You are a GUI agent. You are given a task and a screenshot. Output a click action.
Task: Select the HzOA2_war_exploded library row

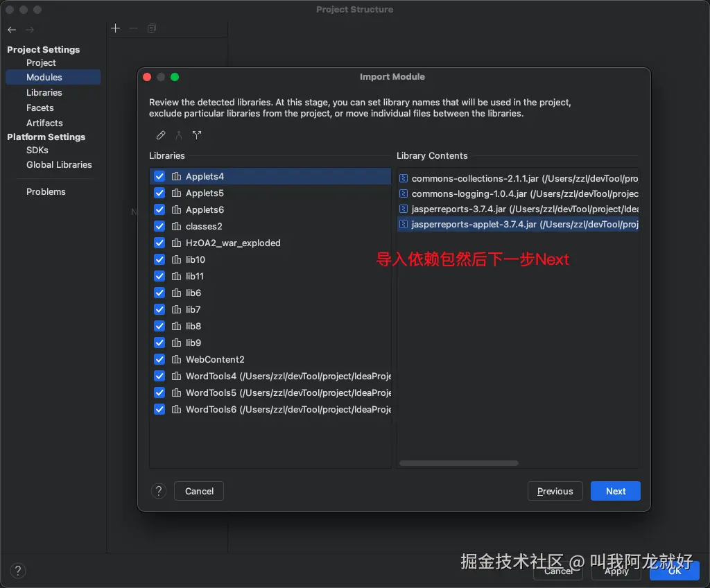tap(270, 243)
